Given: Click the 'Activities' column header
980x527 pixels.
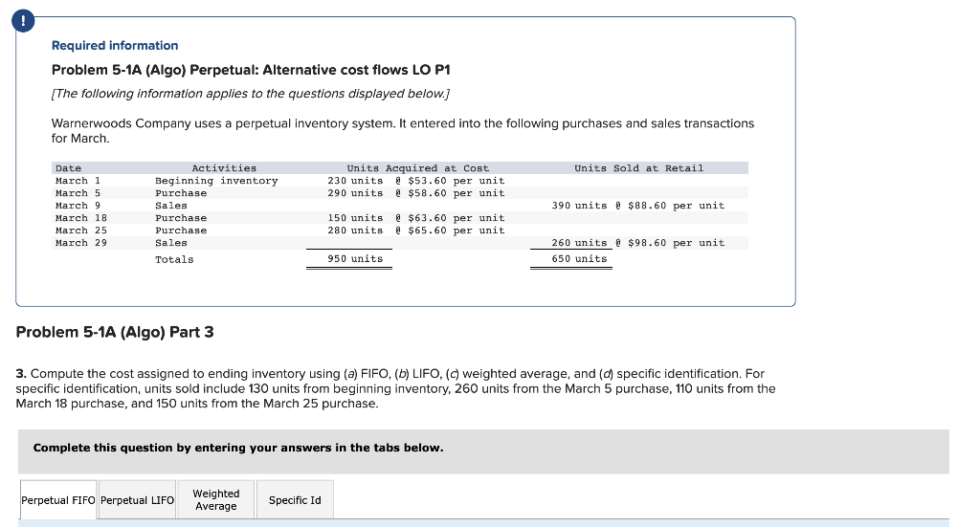Looking at the screenshot, I should [224, 168].
